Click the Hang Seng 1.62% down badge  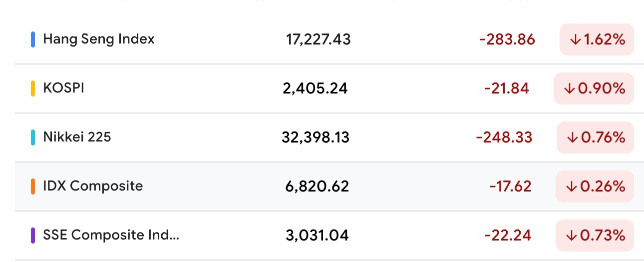(597, 39)
